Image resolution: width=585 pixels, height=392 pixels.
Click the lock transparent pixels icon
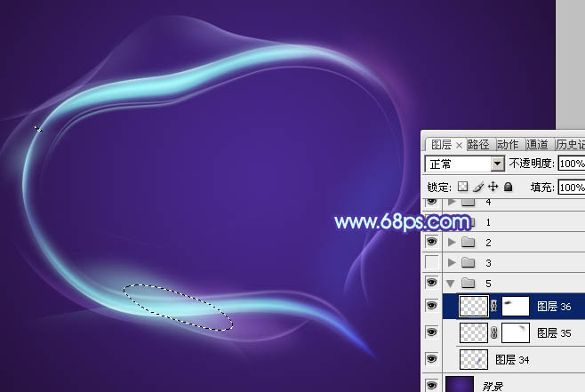click(x=462, y=188)
